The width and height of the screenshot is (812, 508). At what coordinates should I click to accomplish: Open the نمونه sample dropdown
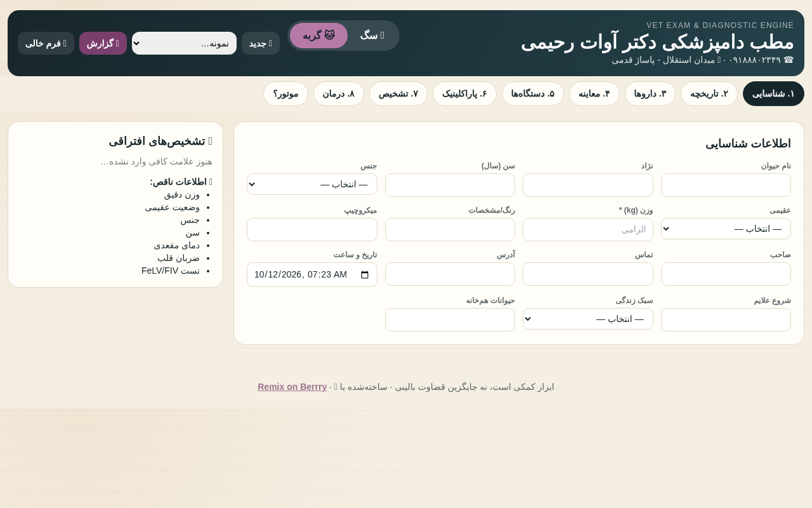184,43
